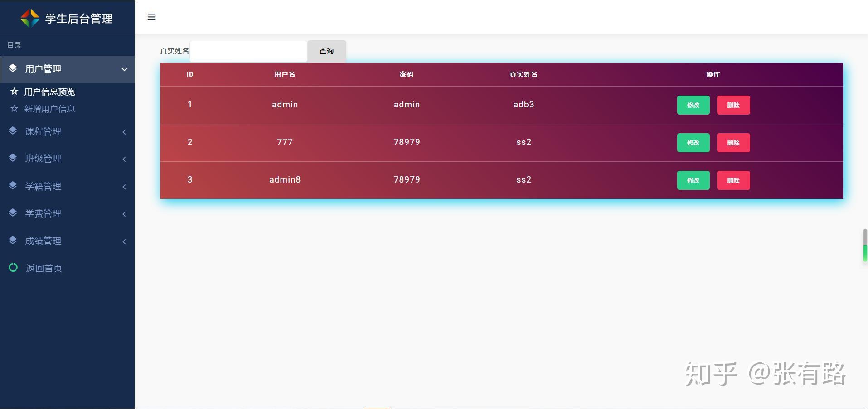Click 修改 for user admin8
This screenshot has height=409, width=868.
[693, 180]
